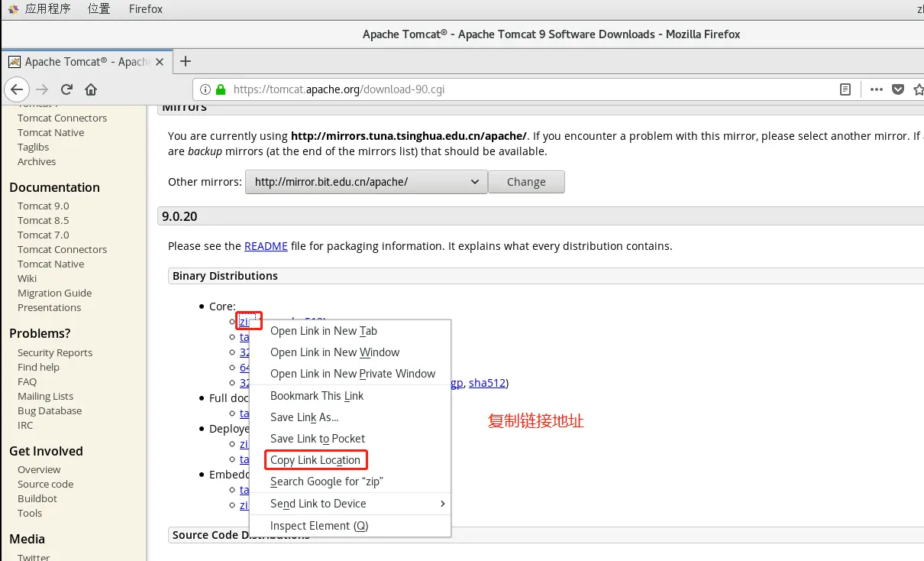
Task: Open Tomcat 7.0 documentation link
Action: (43, 235)
